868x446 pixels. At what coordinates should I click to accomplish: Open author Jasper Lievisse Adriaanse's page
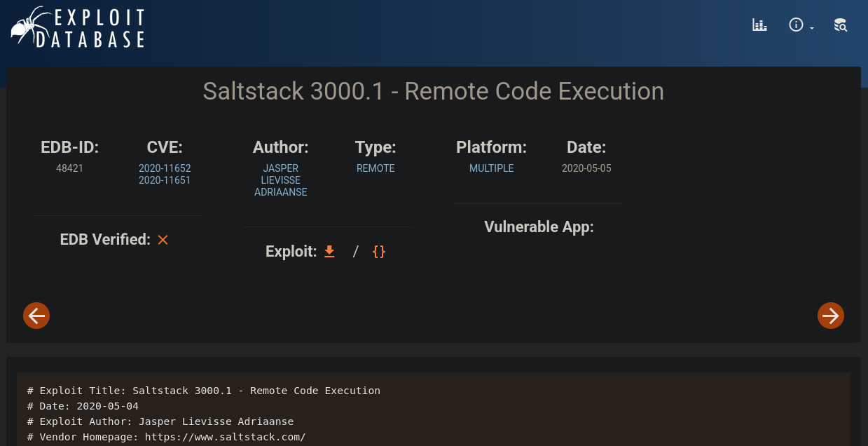[x=280, y=180]
